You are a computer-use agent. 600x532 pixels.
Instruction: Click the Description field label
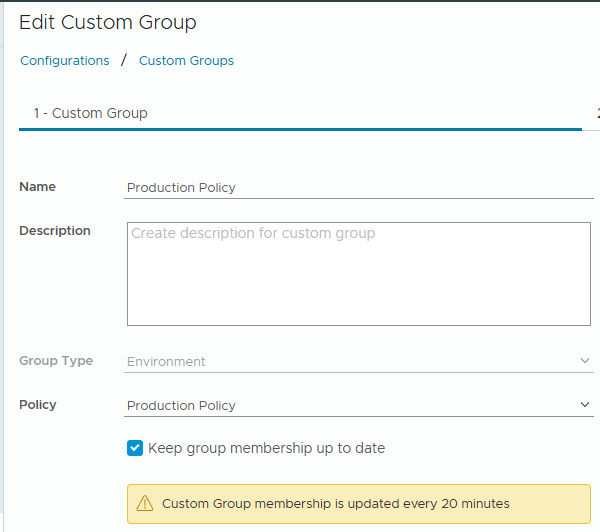pyautogui.click(x=55, y=231)
